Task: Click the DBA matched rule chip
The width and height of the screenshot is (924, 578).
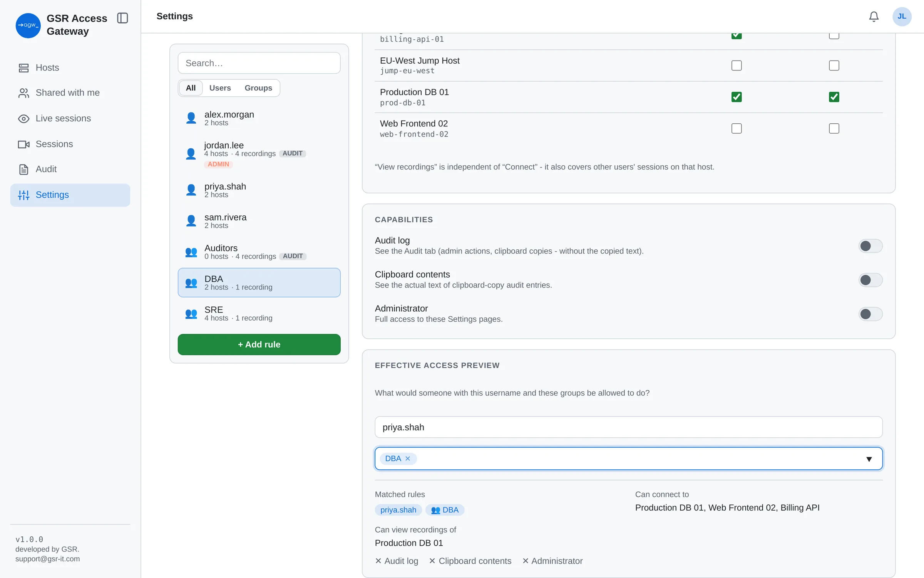Action: pyautogui.click(x=445, y=510)
